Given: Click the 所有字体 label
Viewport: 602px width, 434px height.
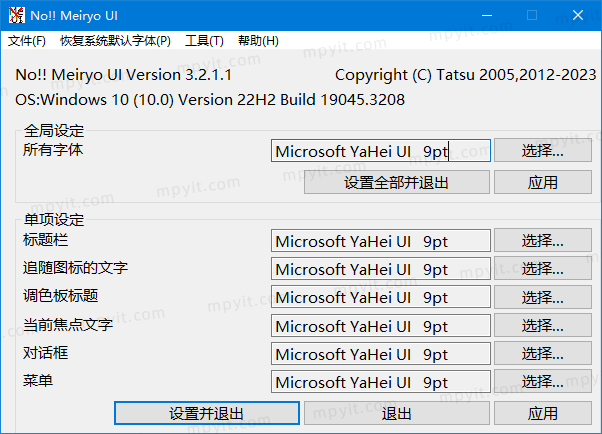Looking at the screenshot, I should pyautogui.click(x=53, y=149).
